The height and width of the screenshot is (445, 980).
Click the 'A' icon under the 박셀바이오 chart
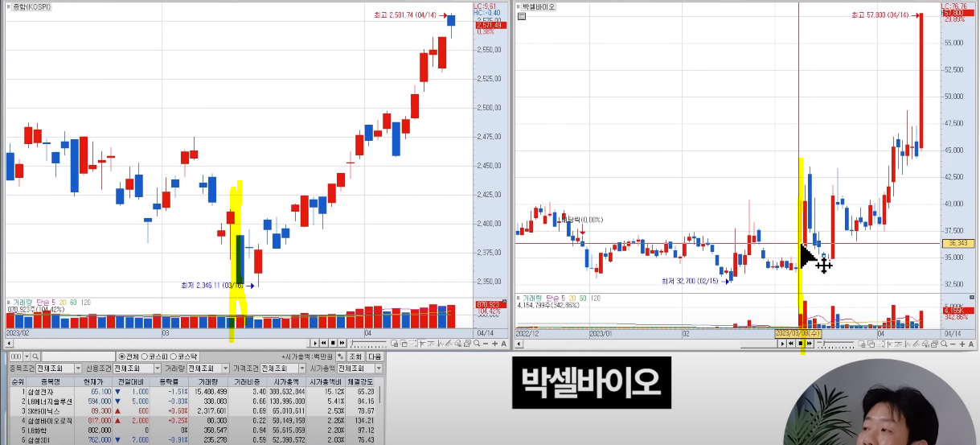[x=971, y=344]
